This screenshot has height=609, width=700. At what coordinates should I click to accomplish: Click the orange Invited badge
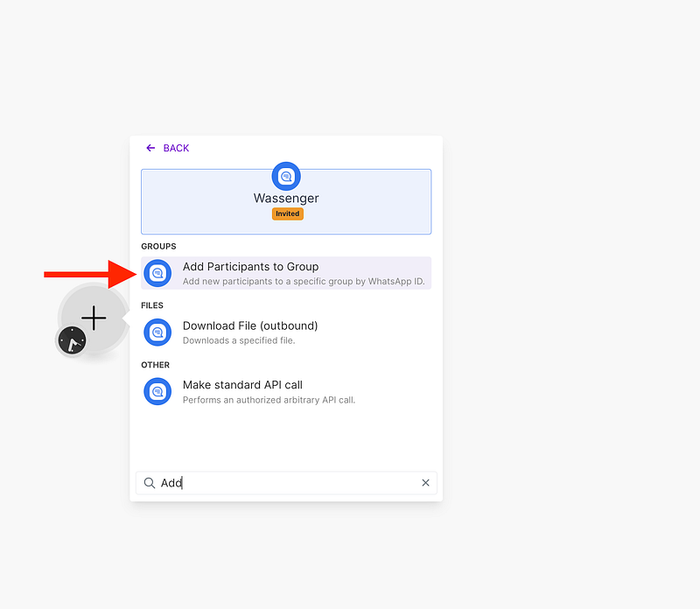point(287,213)
